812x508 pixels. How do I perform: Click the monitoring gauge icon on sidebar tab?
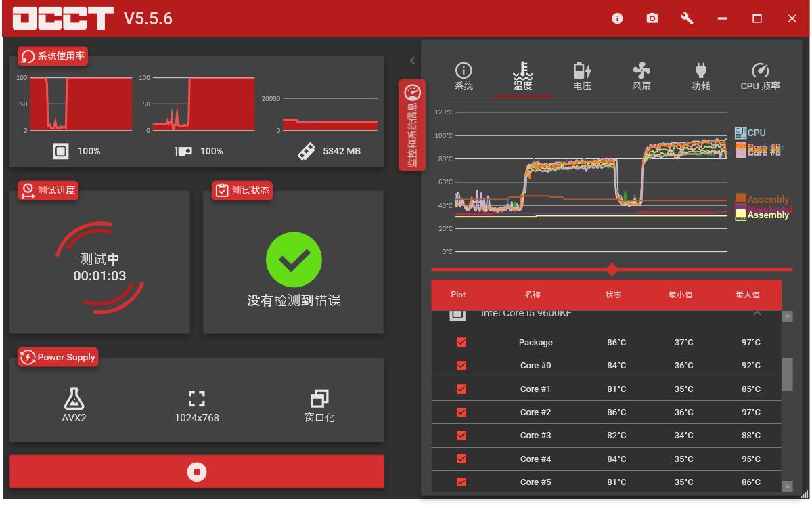point(412,94)
